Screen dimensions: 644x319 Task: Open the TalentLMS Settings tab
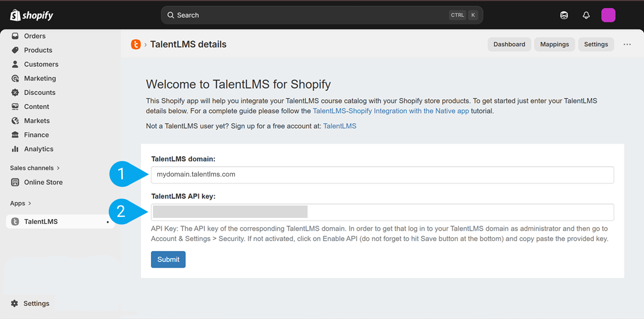(596, 44)
